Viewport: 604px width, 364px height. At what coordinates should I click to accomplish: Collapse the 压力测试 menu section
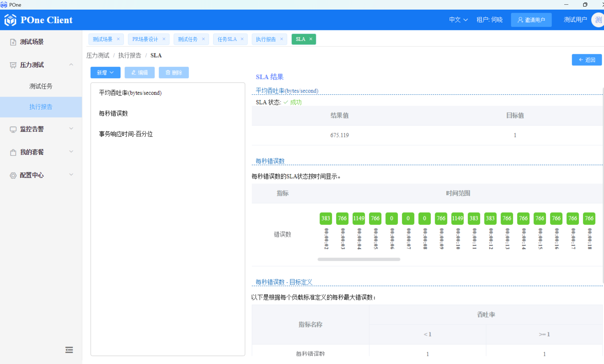point(71,65)
